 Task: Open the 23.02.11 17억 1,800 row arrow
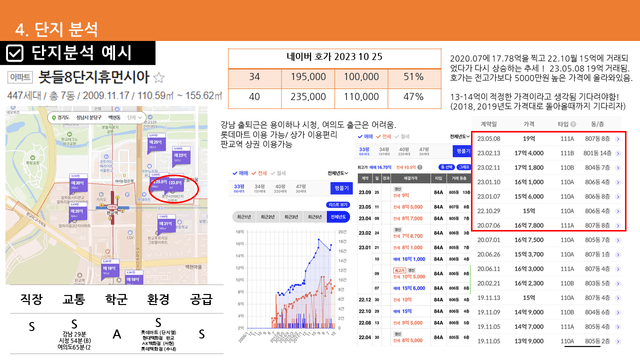tap(618, 168)
